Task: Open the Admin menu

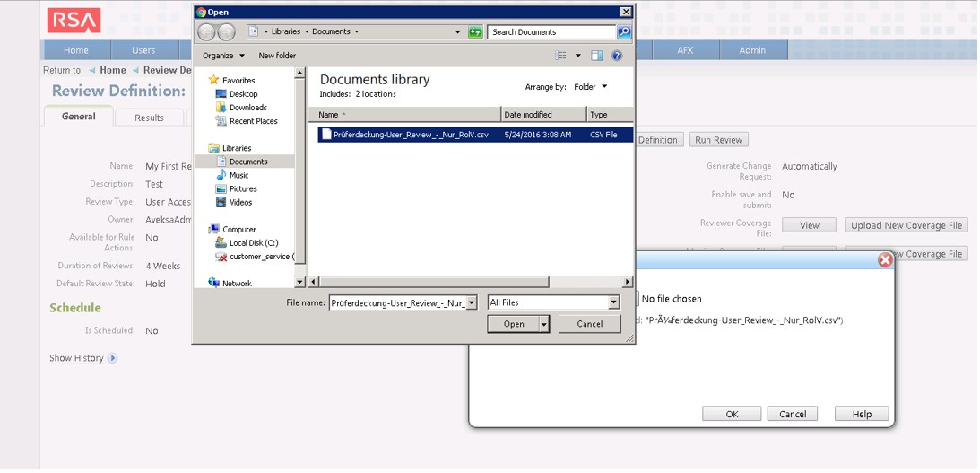Action: pos(752,50)
